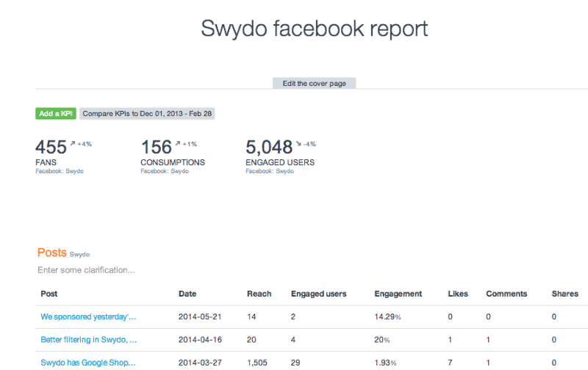
Task: Click the engaged users value 29
Action: click(x=295, y=363)
